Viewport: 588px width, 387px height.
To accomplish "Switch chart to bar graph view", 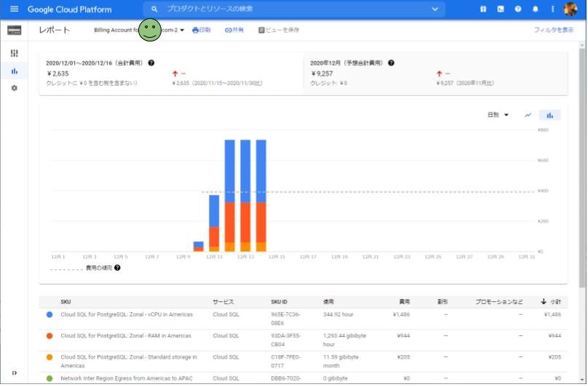I will click(549, 115).
